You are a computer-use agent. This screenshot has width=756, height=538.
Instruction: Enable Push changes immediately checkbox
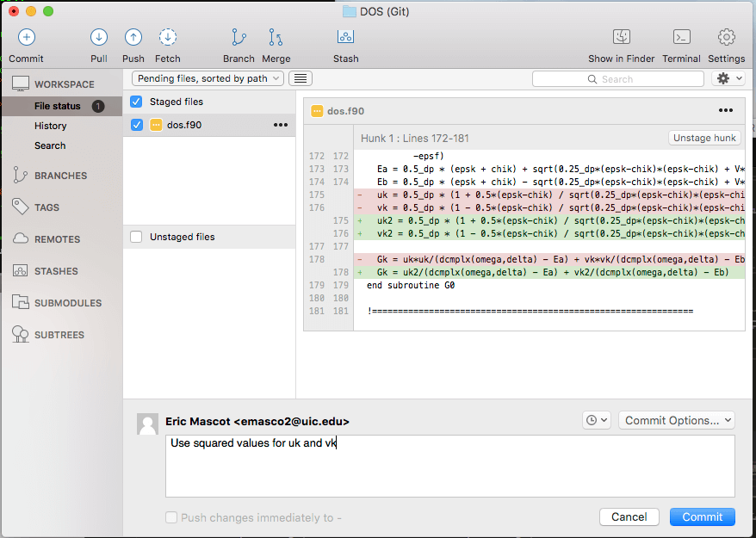coord(171,517)
